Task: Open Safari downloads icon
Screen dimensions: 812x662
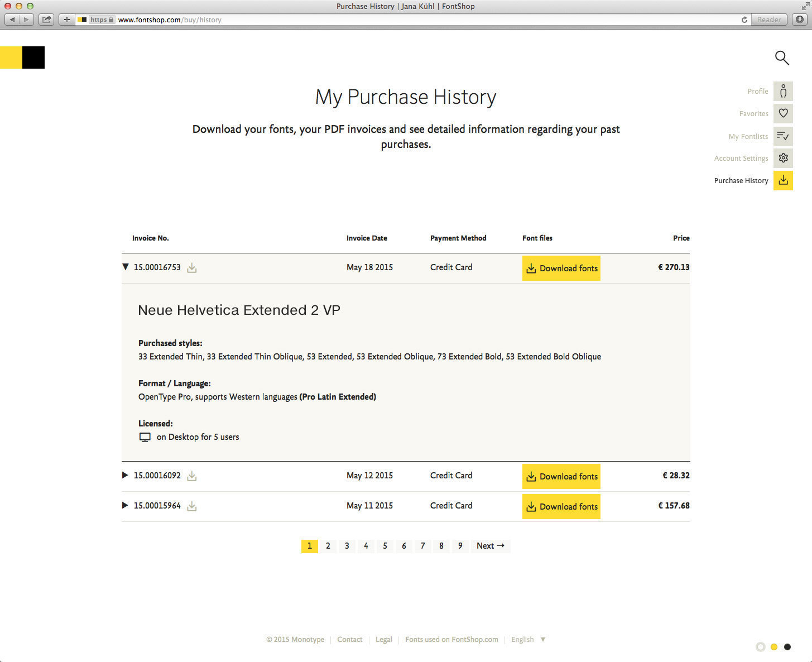Action: pos(800,20)
